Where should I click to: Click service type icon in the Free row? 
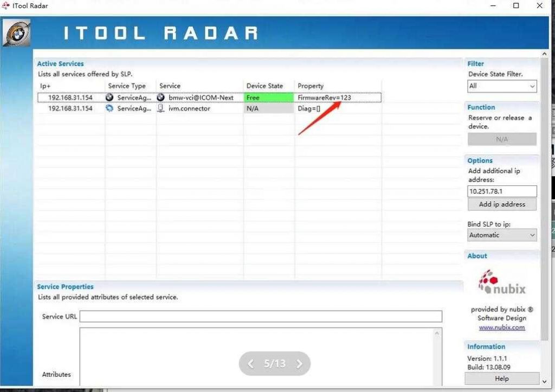[x=109, y=98]
